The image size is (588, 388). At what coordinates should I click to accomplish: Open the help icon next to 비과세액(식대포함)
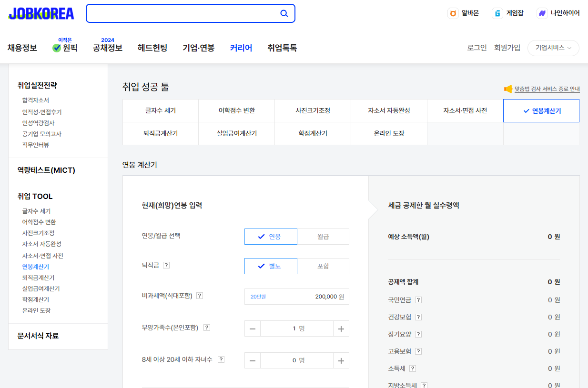[x=199, y=295]
